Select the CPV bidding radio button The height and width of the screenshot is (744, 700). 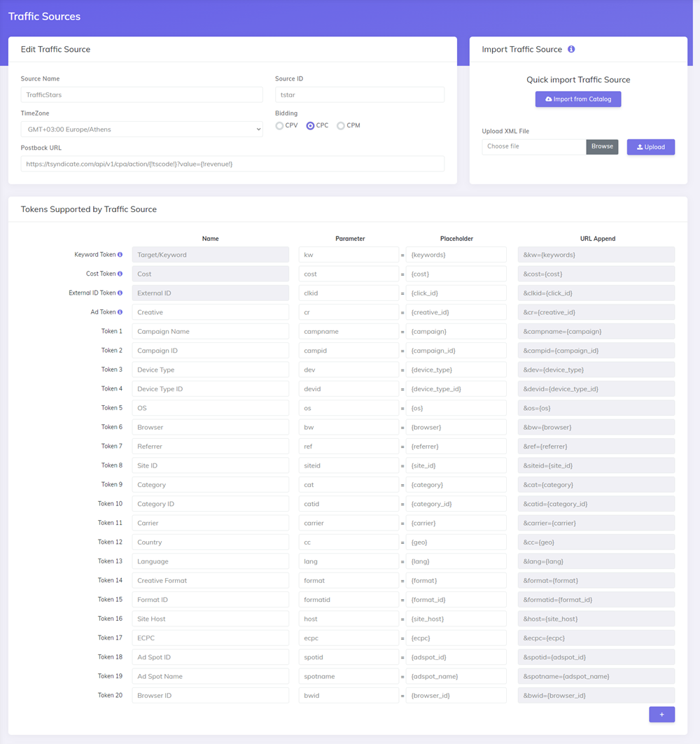point(279,126)
